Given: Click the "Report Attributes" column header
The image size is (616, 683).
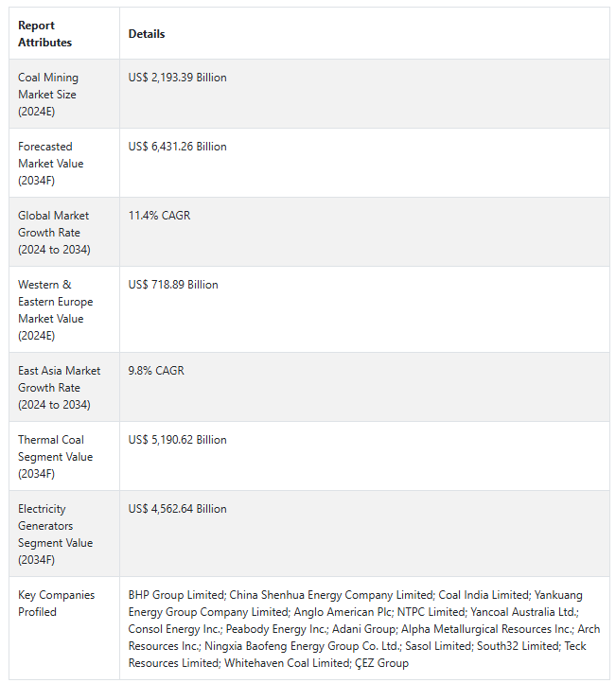Looking at the screenshot, I should [44, 34].
